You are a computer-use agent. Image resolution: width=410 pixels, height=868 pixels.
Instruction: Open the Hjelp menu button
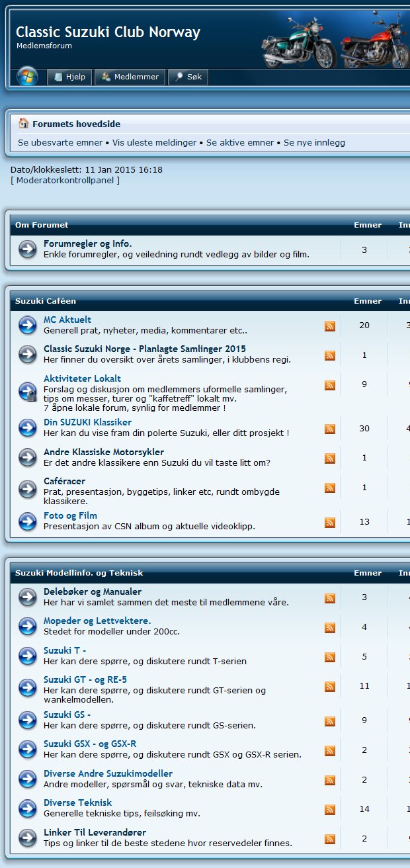(69, 77)
